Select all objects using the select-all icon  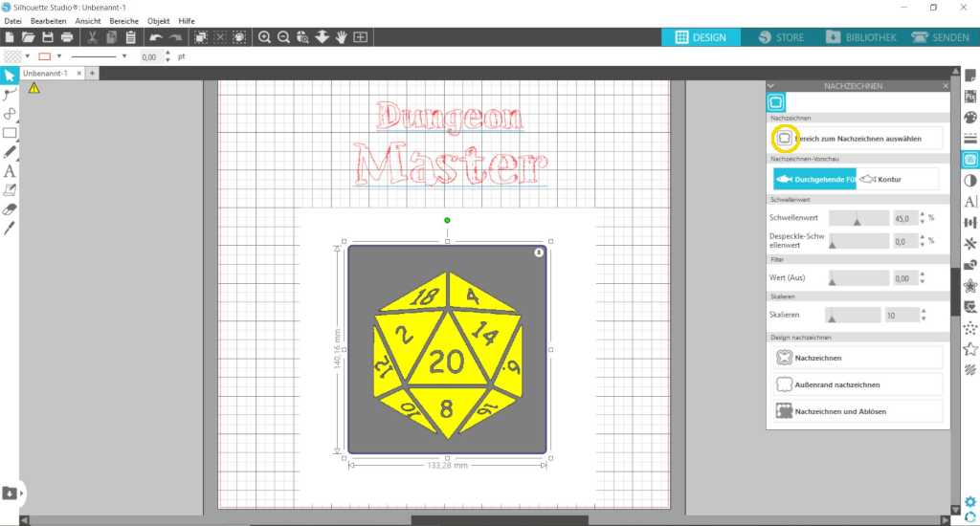[x=201, y=37]
